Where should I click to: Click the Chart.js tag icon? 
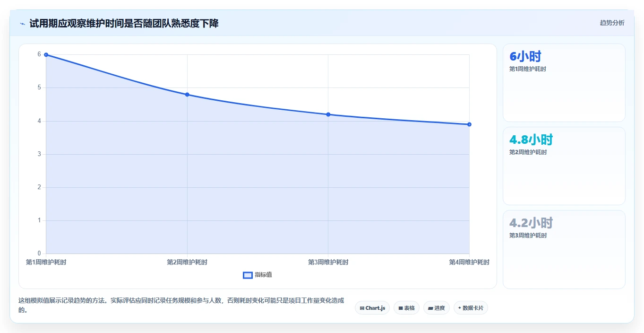[362, 308]
